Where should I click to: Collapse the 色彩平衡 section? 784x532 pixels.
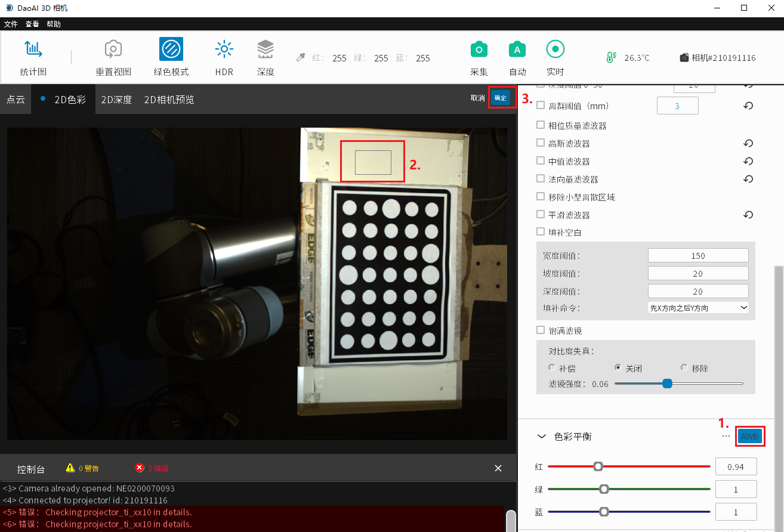click(x=542, y=437)
